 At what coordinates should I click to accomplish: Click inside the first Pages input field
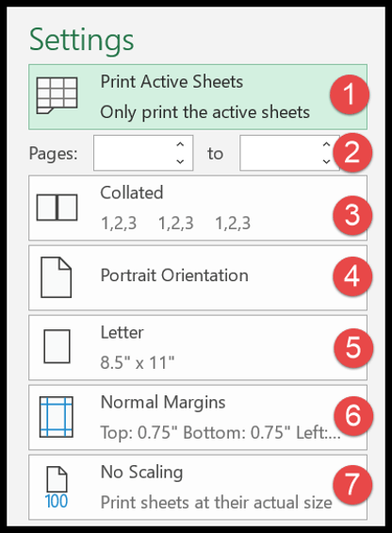click(134, 153)
